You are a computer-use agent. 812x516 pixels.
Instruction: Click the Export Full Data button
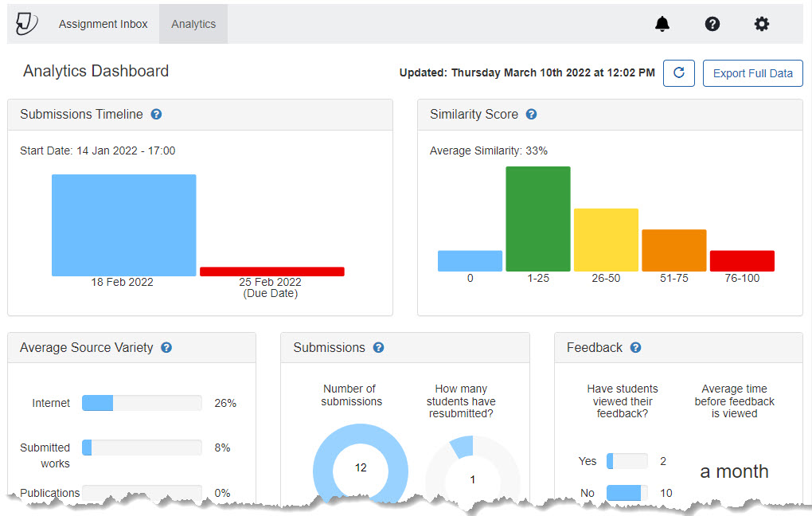[x=752, y=73]
